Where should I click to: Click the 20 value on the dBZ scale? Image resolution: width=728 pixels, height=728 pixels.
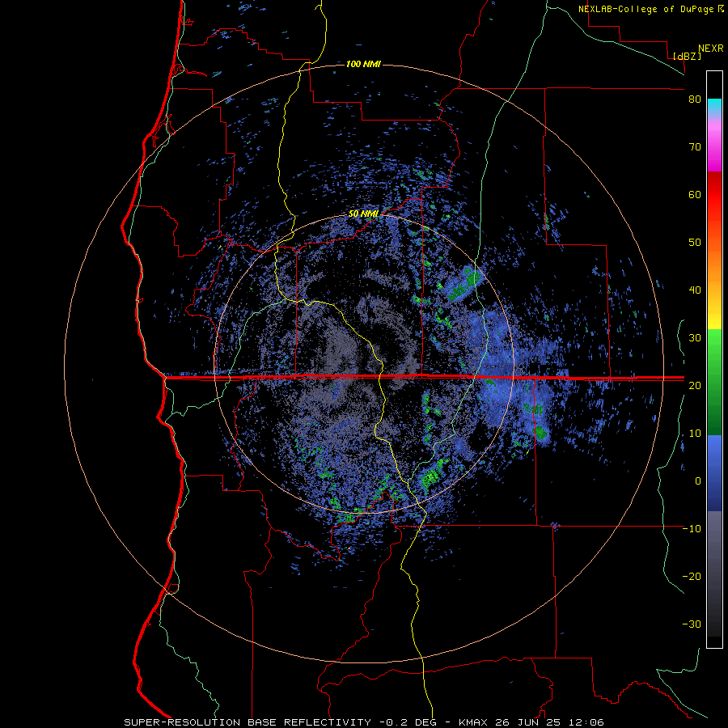tap(695, 385)
